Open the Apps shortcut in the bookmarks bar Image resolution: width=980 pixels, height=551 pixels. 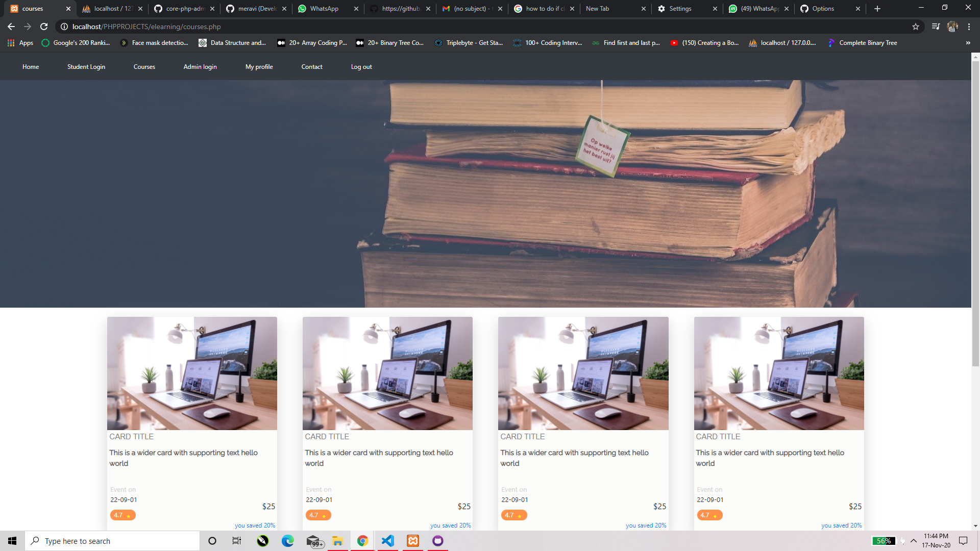click(20, 43)
